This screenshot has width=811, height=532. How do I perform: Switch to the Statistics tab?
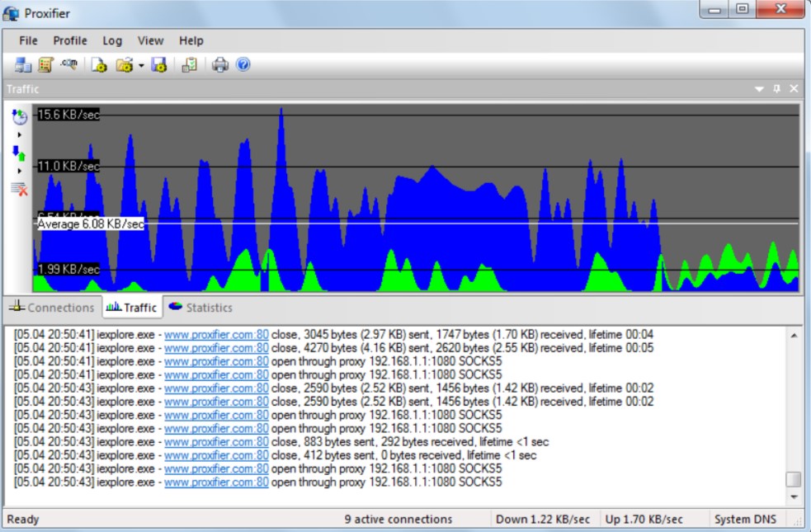point(200,308)
